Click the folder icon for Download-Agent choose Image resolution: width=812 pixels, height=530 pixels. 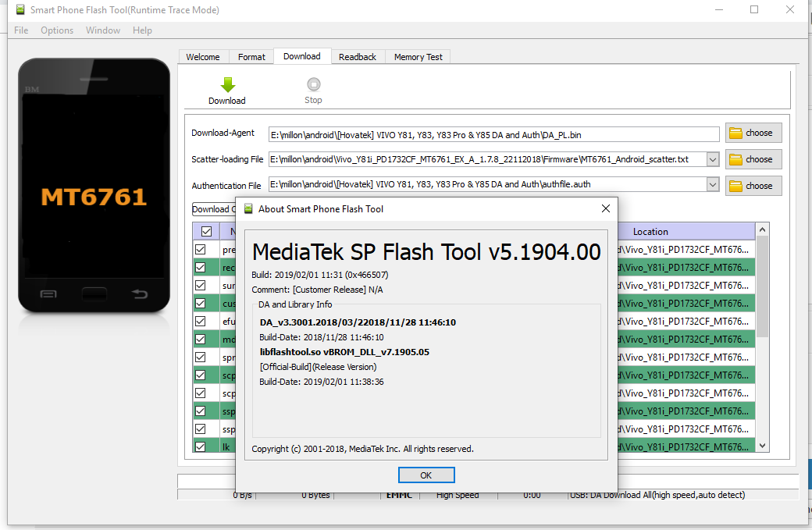735,133
